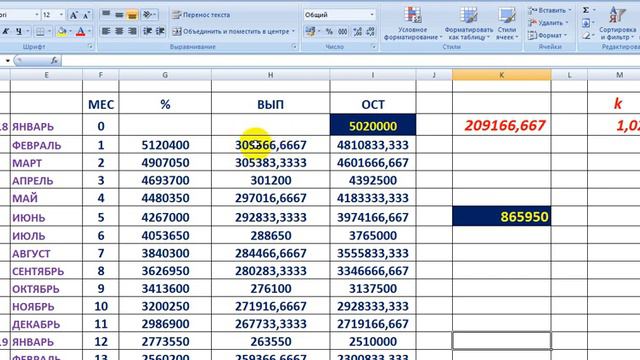The width and height of the screenshot is (640, 360).
Task: Select cell with value 301200
Action: [x=271, y=180]
